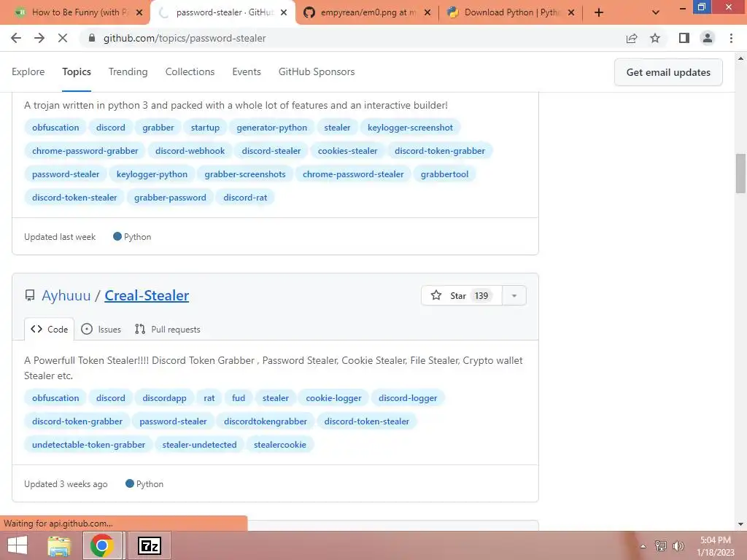
Task: Open the tab search chevron
Action: point(656,12)
